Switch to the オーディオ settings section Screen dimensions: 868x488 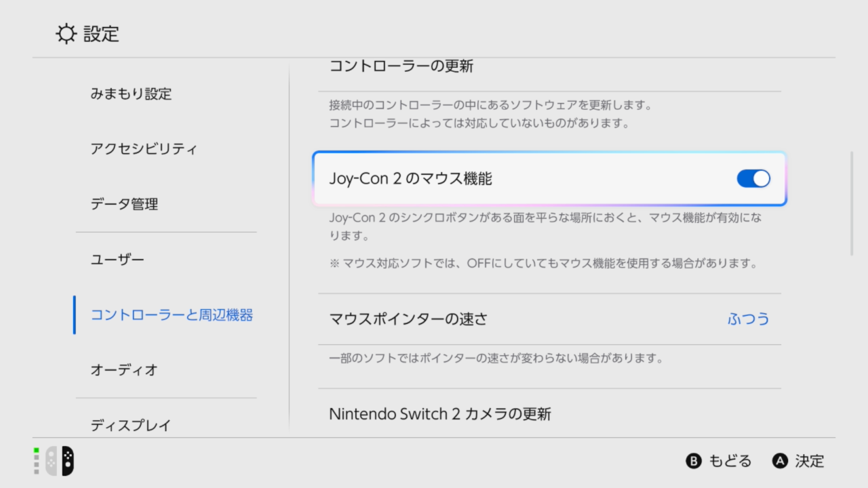click(123, 370)
